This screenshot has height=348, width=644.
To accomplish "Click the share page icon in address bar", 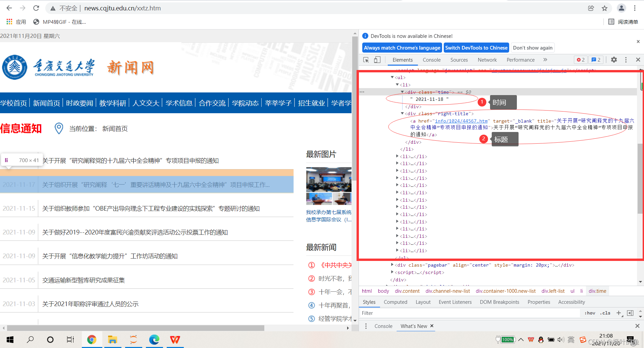I will [591, 8].
